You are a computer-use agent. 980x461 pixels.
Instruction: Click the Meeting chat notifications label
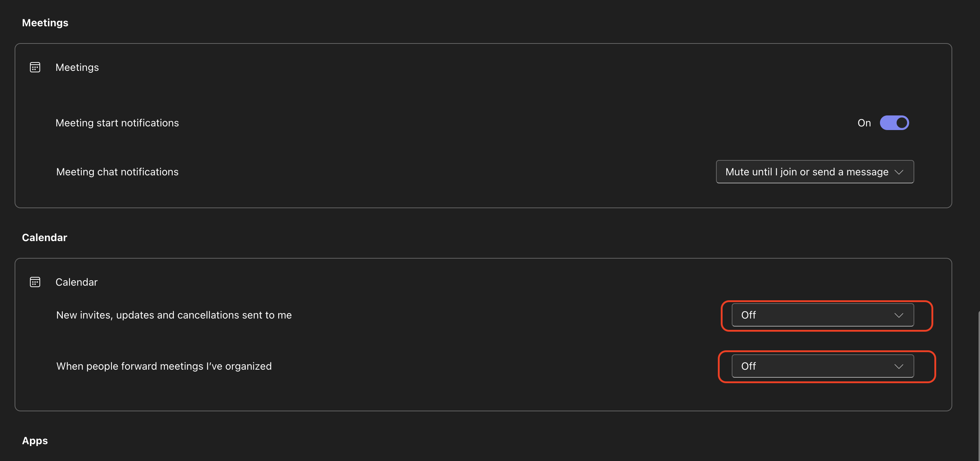click(117, 172)
